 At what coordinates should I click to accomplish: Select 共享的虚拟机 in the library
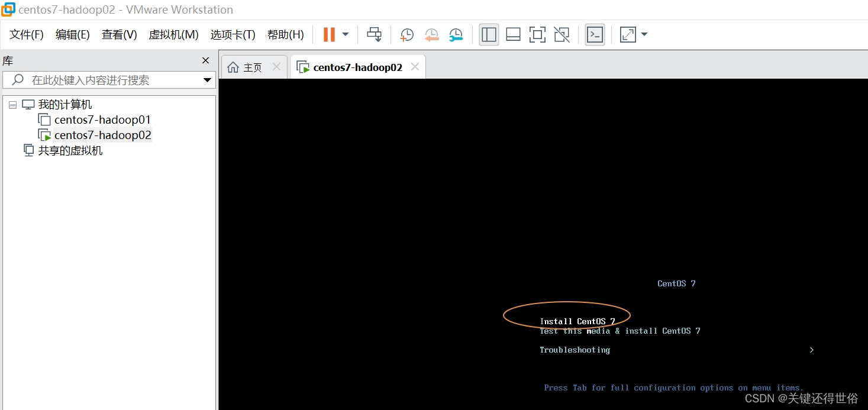coord(70,151)
